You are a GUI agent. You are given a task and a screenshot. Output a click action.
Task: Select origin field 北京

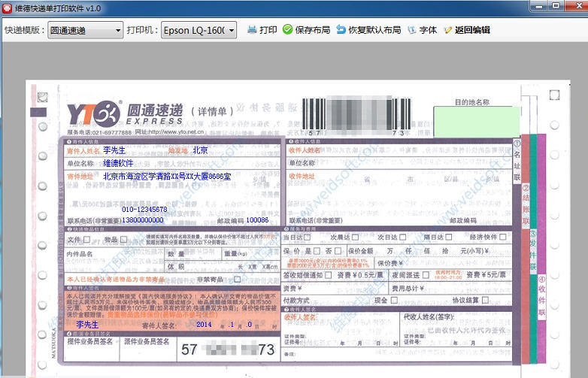coord(200,150)
